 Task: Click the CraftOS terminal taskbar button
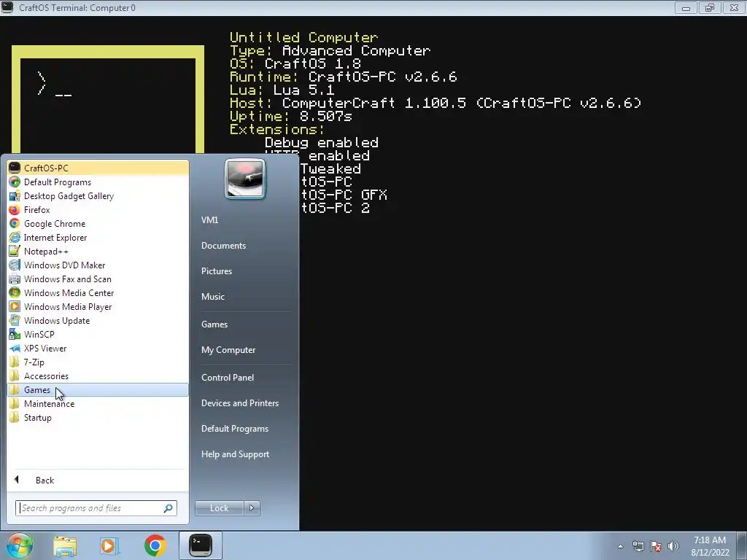201,545
